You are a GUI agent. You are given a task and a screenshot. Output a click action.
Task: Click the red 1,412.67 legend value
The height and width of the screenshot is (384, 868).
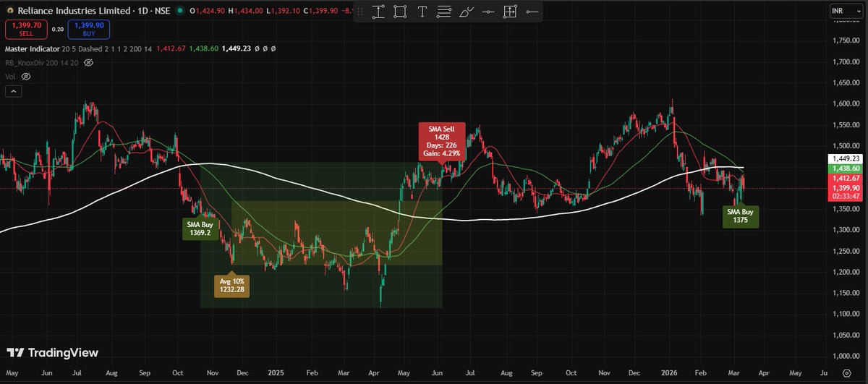click(171, 49)
